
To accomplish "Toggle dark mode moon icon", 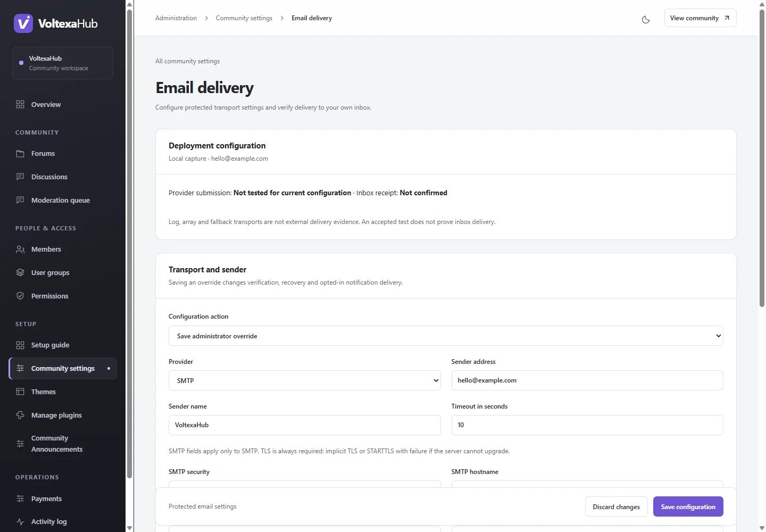I will (646, 20).
